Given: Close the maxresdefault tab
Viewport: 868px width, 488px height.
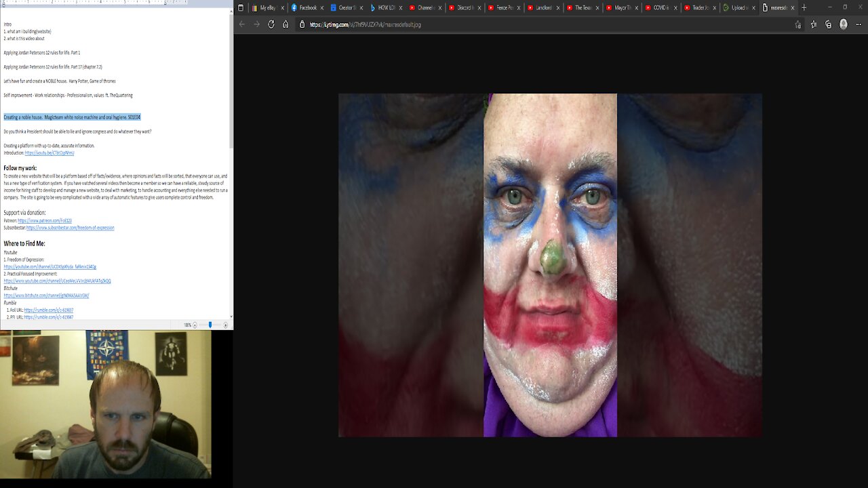Looking at the screenshot, I should coord(792,7).
